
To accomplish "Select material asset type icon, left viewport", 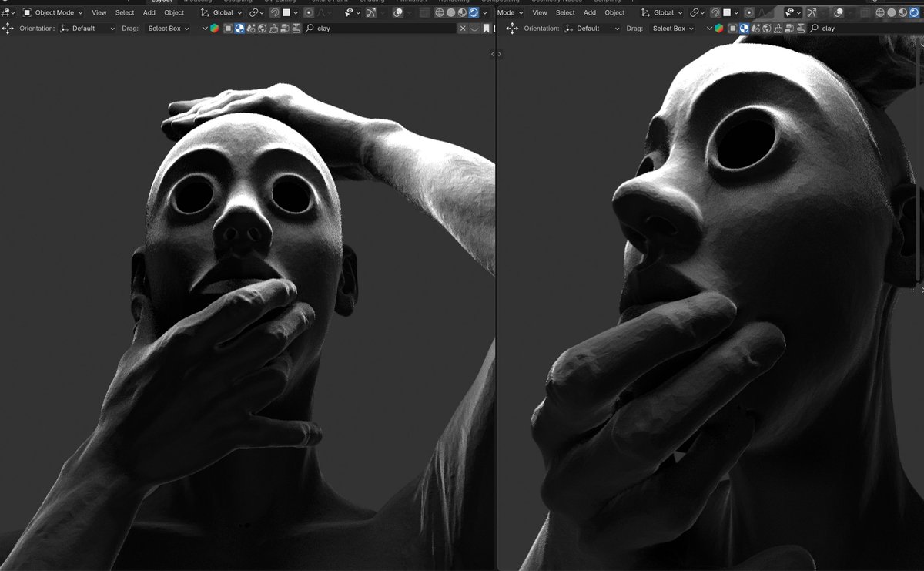I will tap(239, 29).
